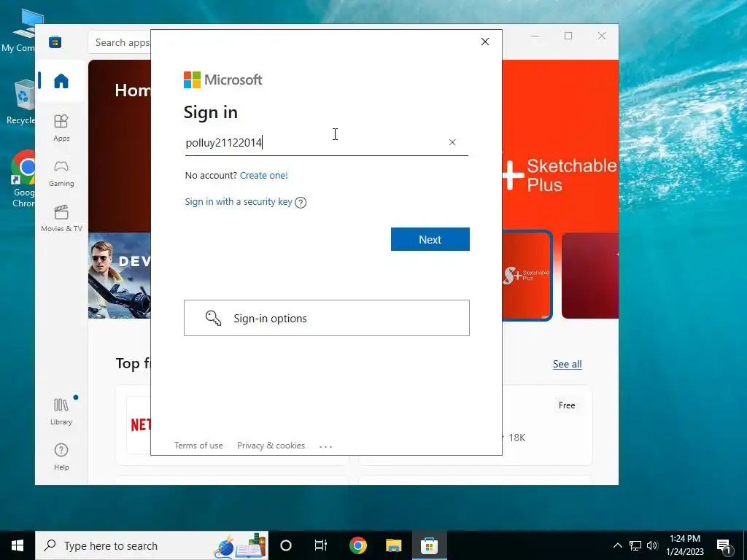
Task: Click Microsoft Store taskbar icon
Action: (429, 545)
